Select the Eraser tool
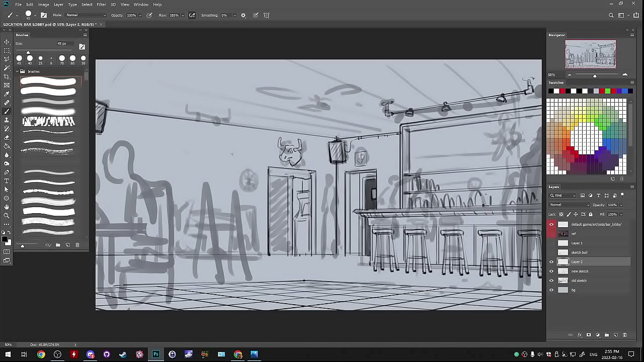 click(7, 137)
